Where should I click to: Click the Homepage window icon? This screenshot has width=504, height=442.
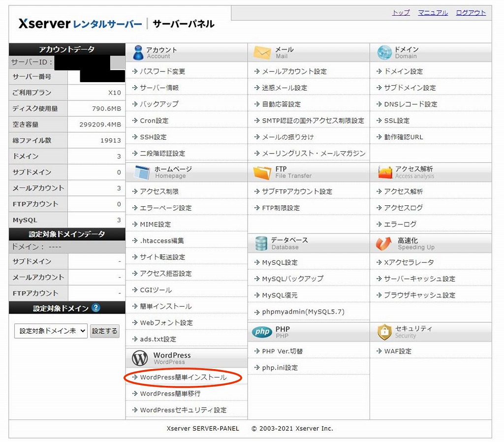pyautogui.click(x=142, y=172)
